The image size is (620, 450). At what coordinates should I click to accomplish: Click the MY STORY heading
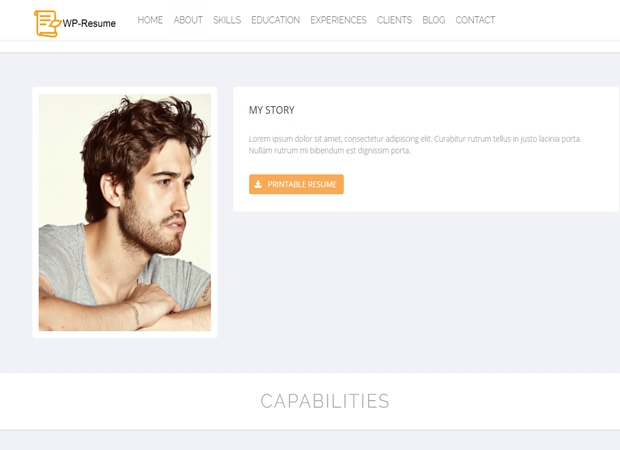pyautogui.click(x=272, y=110)
